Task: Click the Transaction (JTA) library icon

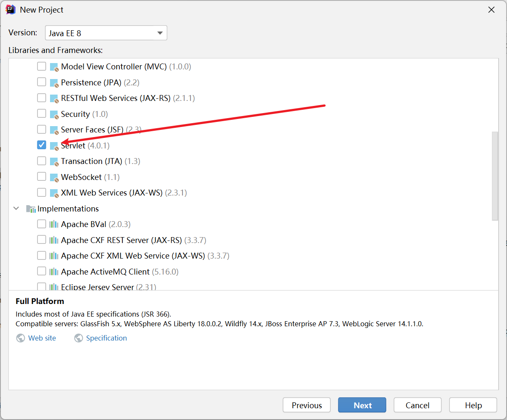Action: coord(54,161)
